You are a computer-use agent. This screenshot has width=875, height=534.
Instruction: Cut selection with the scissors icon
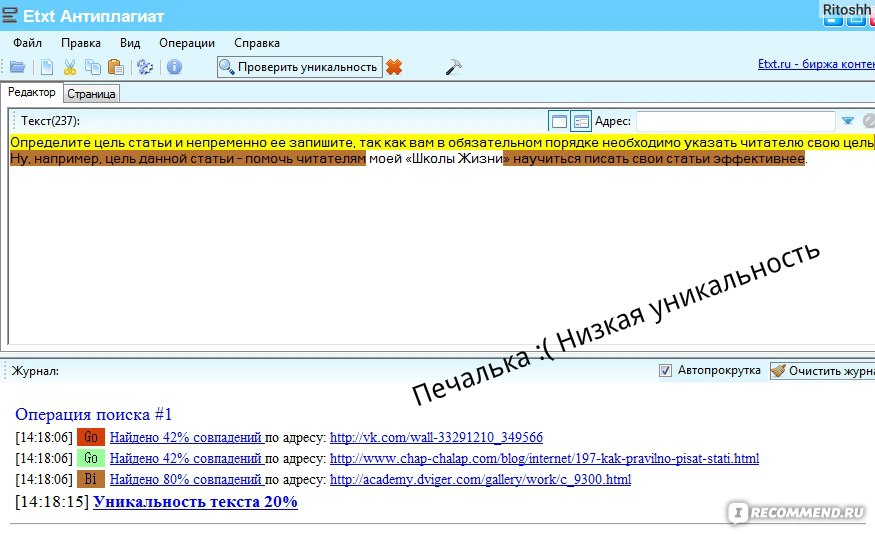[x=70, y=67]
